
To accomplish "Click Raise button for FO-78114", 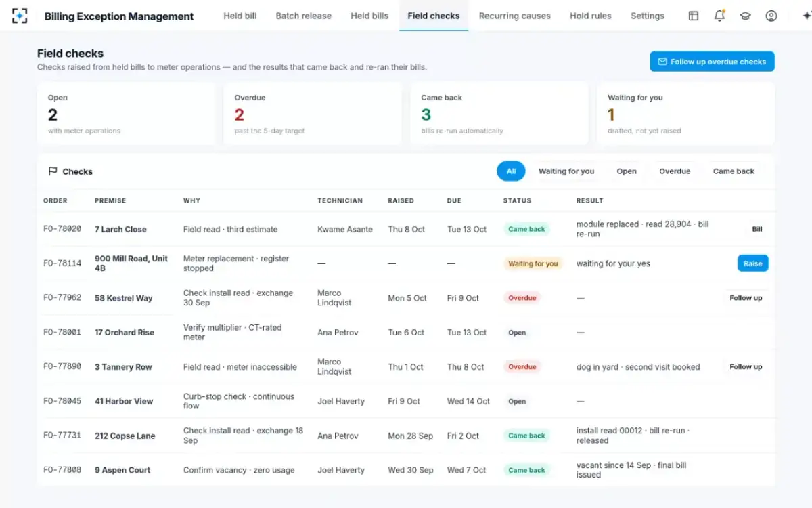I will tap(753, 263).
